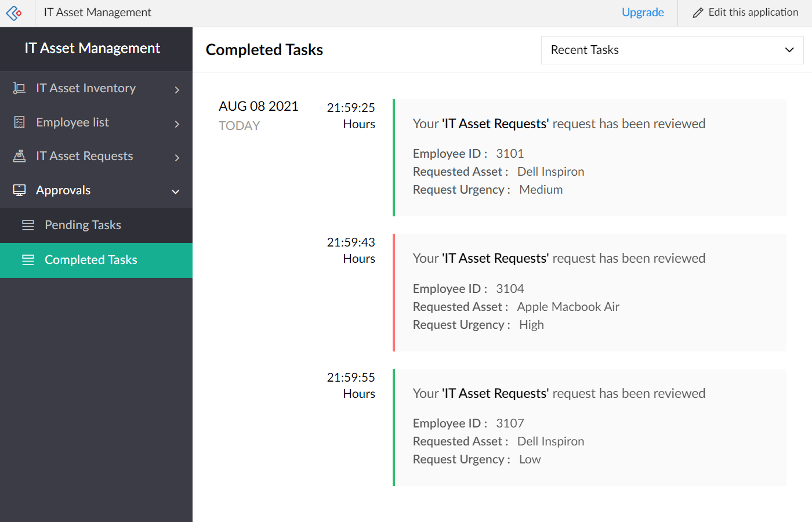The height and width of the screenshot is (522, 812).
Task: Click the Upgrade link
Action: 643,12
